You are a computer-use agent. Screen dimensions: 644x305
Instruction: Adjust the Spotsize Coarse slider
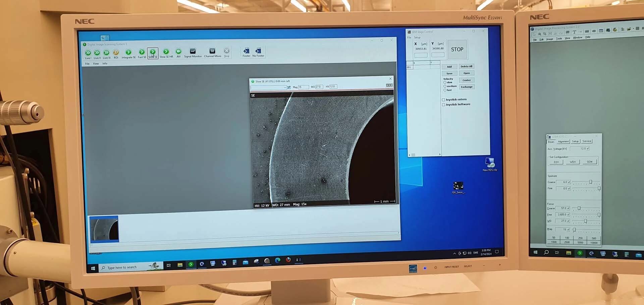[x=591, y=182]
